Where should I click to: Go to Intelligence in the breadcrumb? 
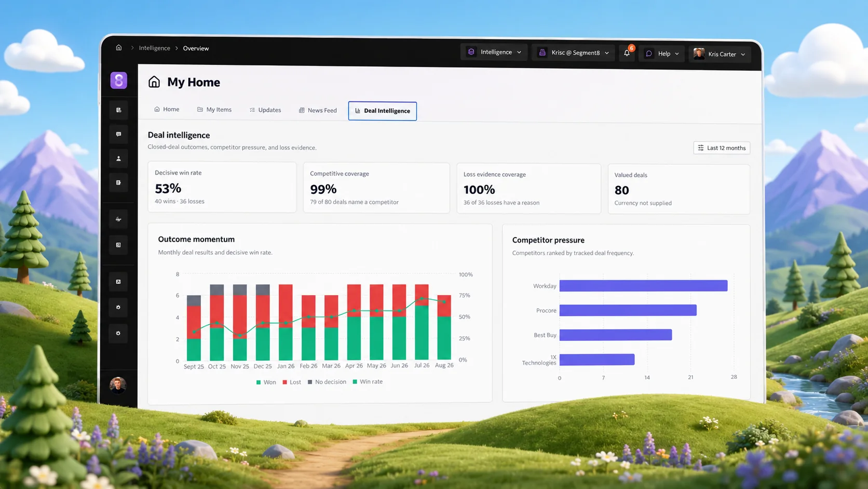(155, 48)
